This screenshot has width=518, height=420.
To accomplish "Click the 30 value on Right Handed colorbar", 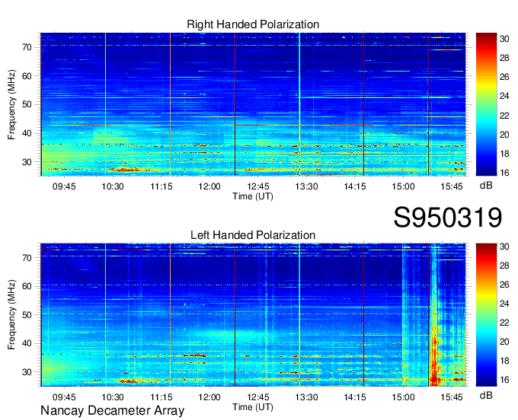I will coord(504,40).
